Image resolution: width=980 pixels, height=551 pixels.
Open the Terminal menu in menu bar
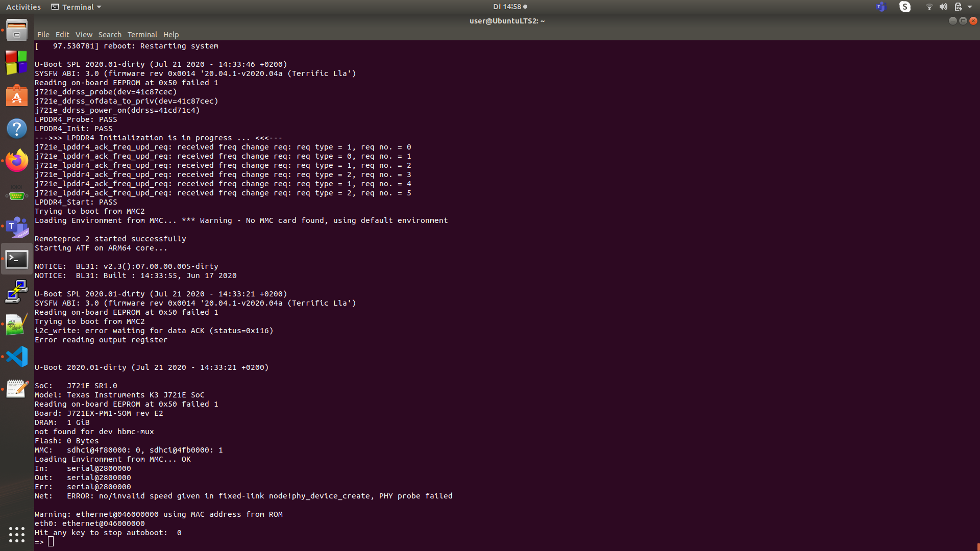(x=142, y=35)
